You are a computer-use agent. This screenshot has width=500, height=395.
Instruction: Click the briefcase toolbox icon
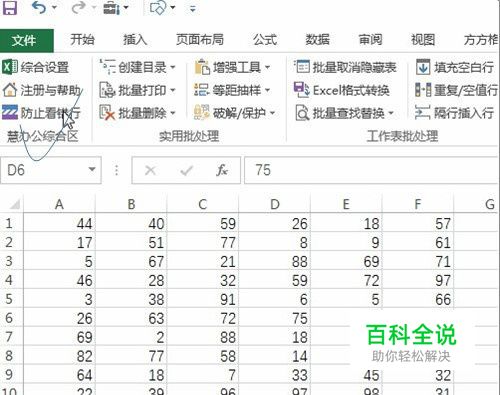111,8
